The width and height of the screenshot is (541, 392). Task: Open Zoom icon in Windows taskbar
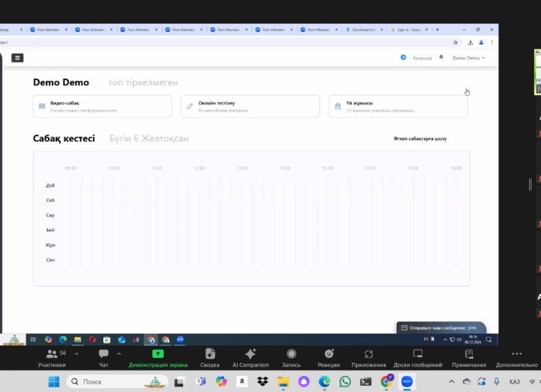click(x=407, y=381)
